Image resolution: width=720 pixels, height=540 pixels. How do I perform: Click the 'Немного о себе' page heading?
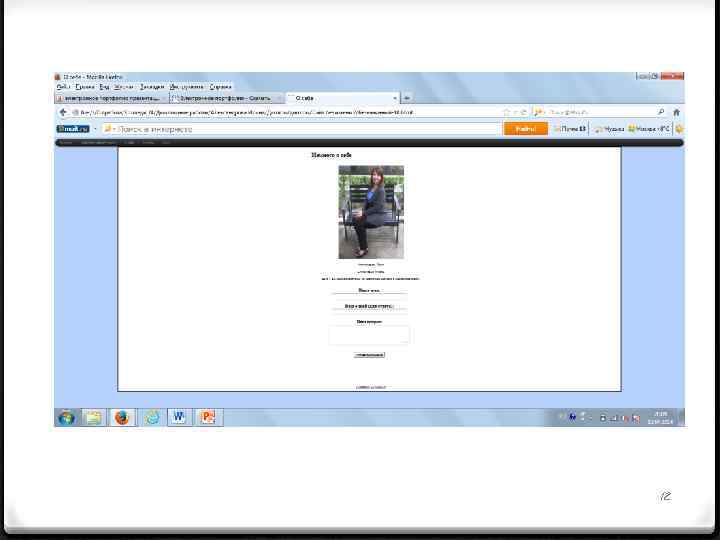pos(332,155)
